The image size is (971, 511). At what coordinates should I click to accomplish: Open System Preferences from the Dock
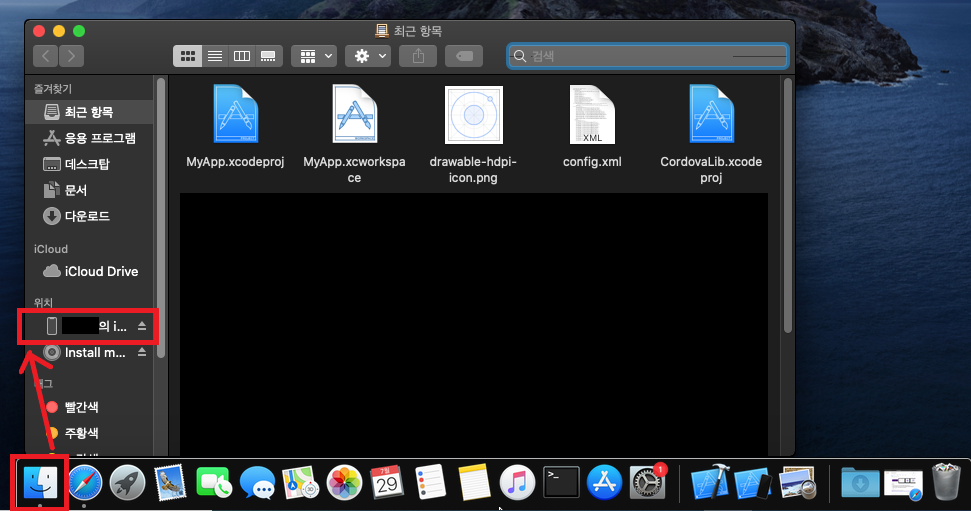[x=648, y=483]
